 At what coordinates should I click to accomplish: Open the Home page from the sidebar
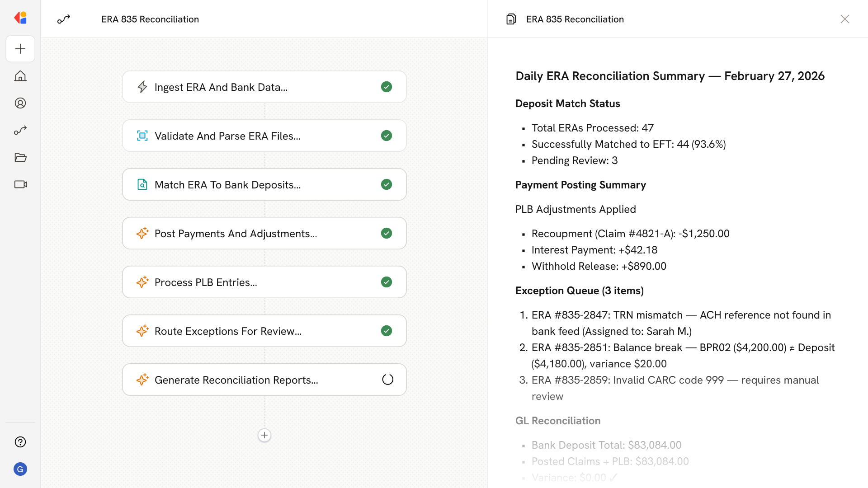[20, 76]
